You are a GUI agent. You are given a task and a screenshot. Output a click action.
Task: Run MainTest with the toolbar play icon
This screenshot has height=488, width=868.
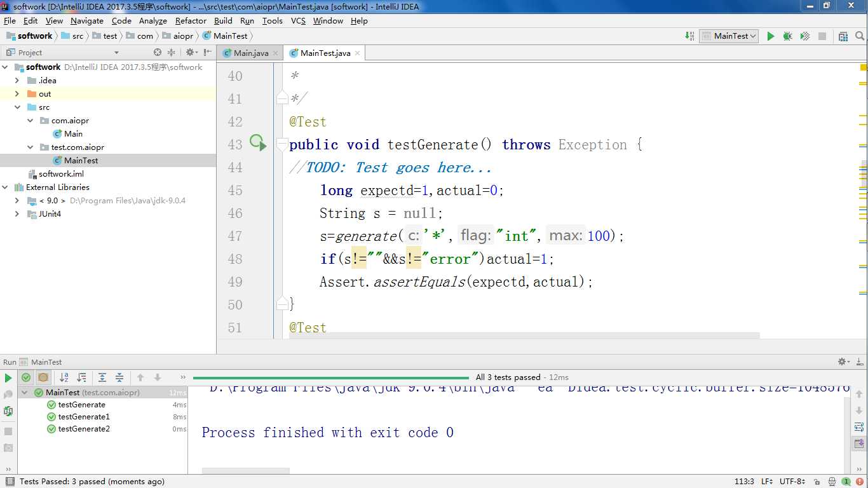(770, 36)
